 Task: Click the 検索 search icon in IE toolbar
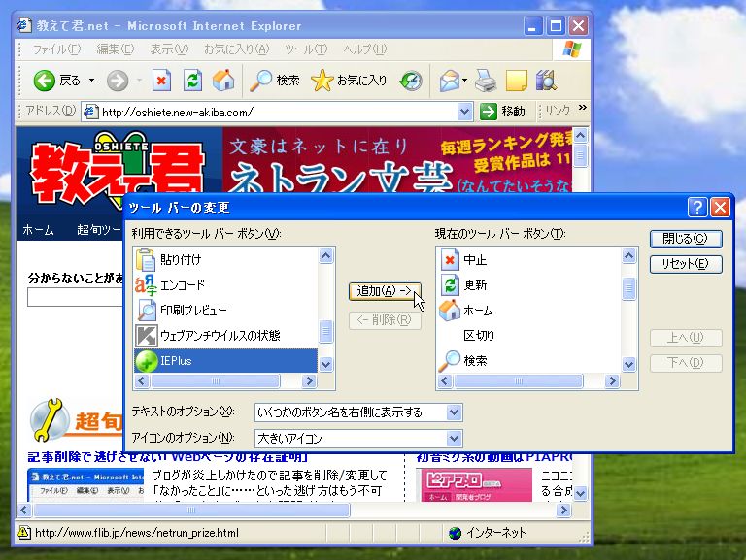click(260, 81)
